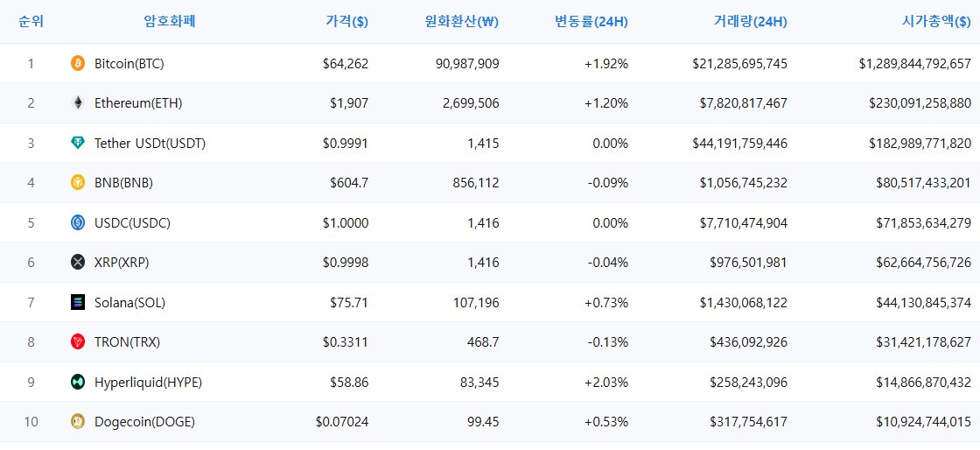Select Tether market cap $182,989,771,820

(920, 143)
